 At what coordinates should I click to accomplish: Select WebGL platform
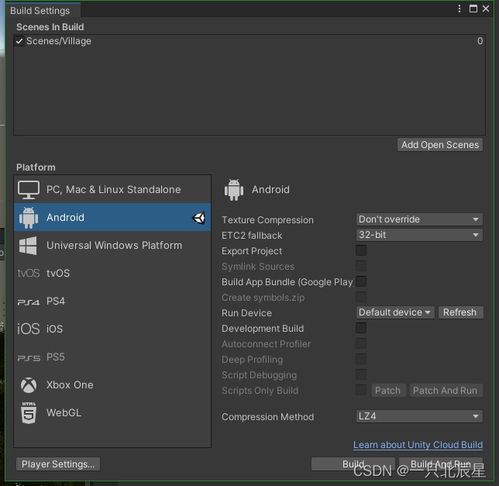point(113,413)
